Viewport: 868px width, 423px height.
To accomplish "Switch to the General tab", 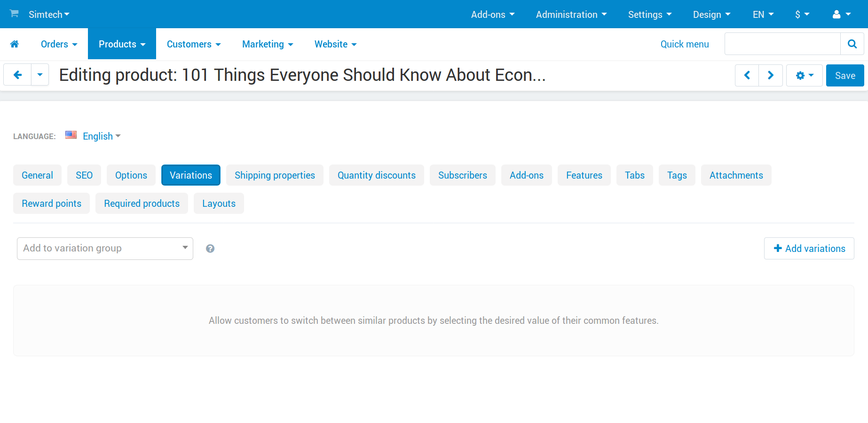I will coord(37,175).
